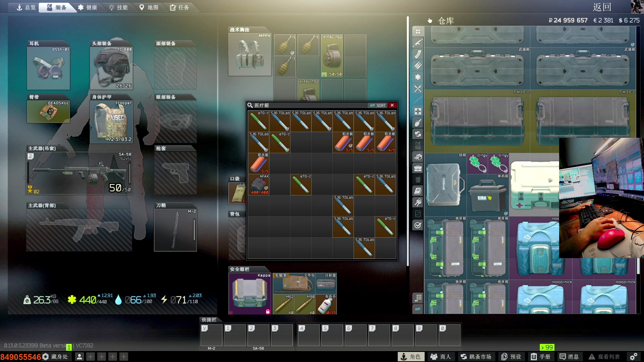Screen dimensions: 644x362
Task: Open 消息 messages
Action: 570,357
